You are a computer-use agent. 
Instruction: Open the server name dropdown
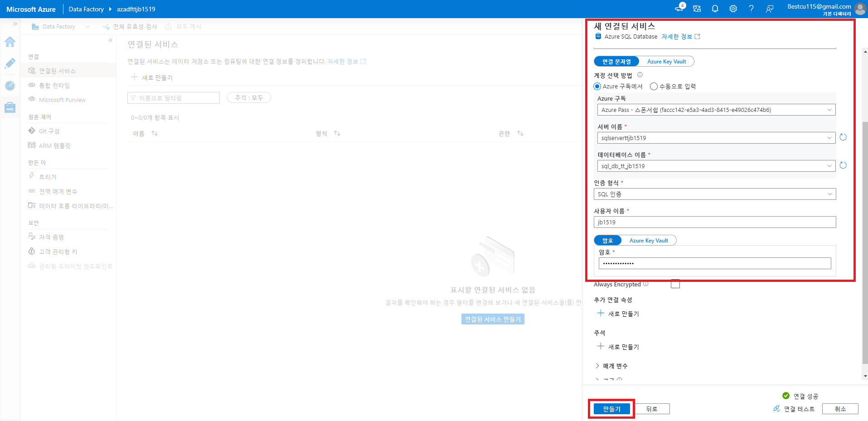716,138
